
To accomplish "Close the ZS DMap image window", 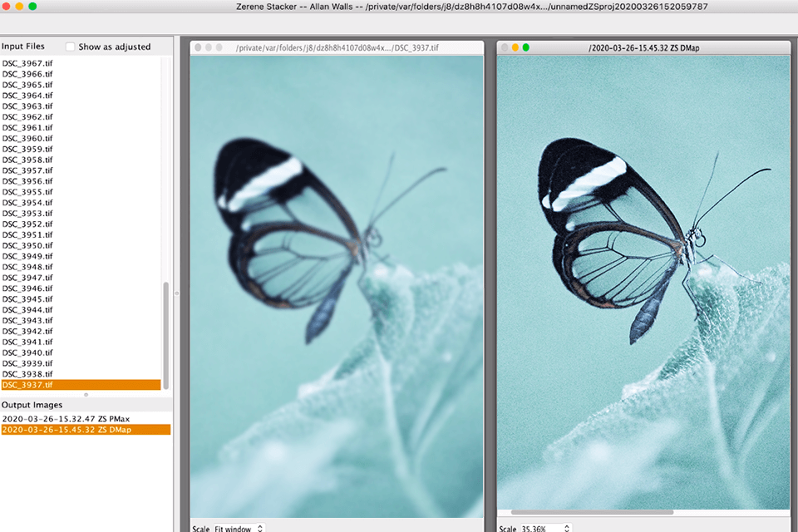I will 504,47.
